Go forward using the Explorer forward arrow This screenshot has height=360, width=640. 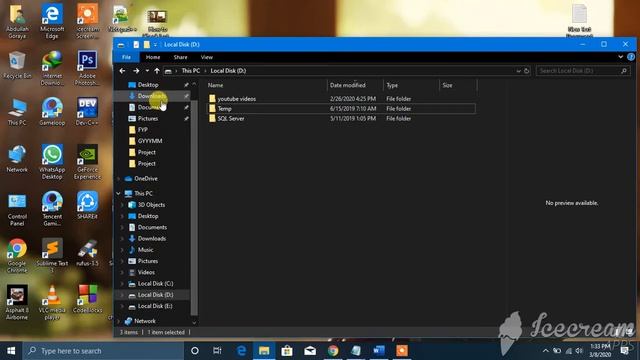click(x=136, y=71)
